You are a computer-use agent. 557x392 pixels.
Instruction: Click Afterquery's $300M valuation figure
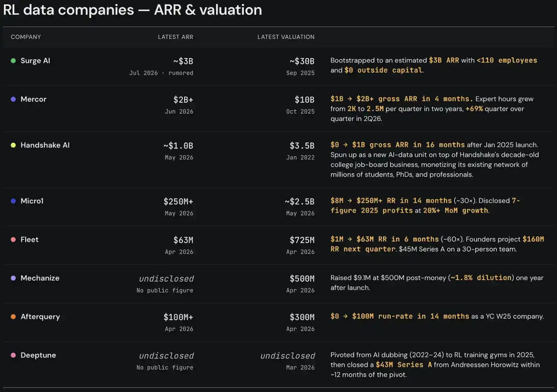[x=302, y=317]
